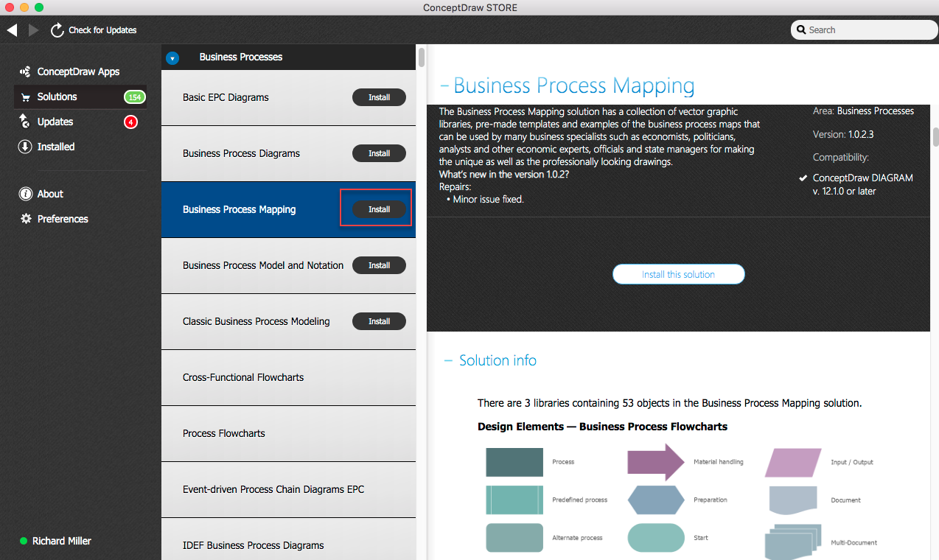Screen dimensions: 939x560
Task: Collapse the Business Process Mapping header
Action: tap(444, 86)
